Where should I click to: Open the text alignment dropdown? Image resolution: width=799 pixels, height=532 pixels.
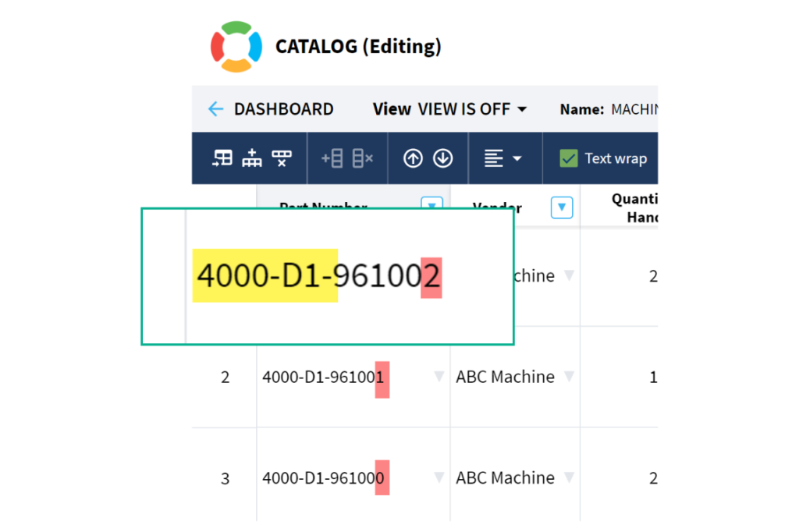[x=502, y=158]
